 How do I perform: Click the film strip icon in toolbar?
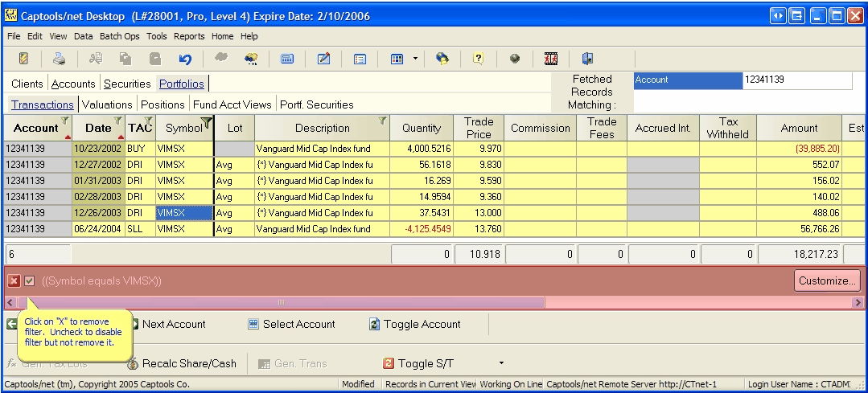coord(551,59)
